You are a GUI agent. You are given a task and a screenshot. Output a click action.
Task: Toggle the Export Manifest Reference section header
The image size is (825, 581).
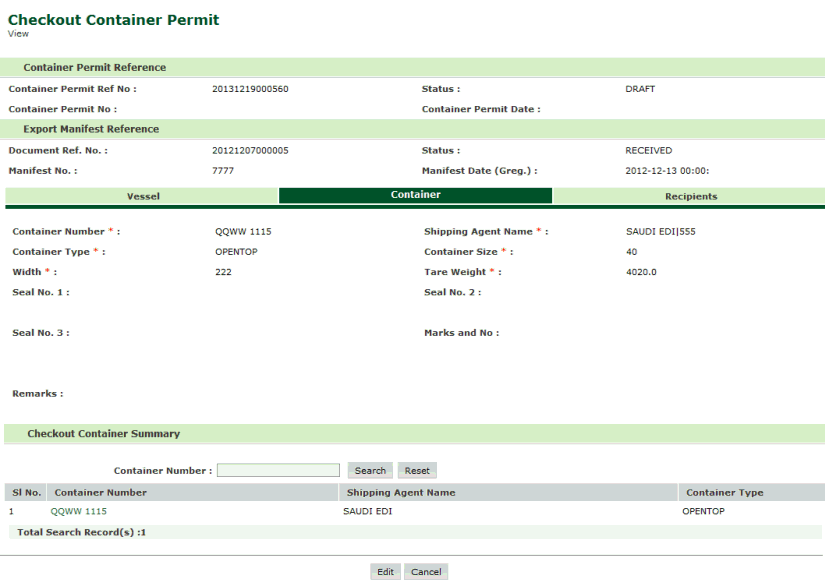click(x=91, y=129)
